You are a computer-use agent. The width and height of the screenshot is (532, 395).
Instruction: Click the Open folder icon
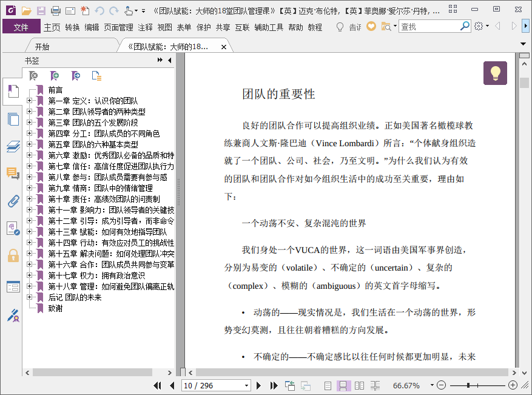coord(27,11)
